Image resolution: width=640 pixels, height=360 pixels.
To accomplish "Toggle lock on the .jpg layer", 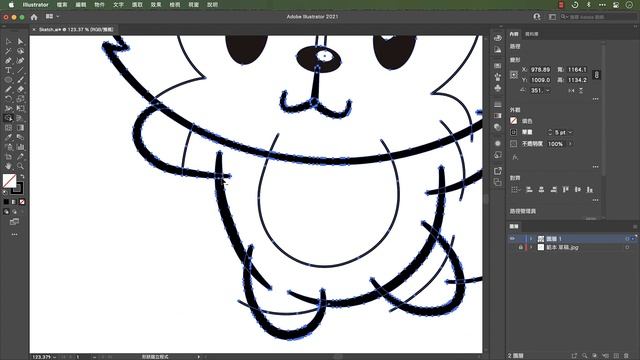I will (x=520, y=247).
